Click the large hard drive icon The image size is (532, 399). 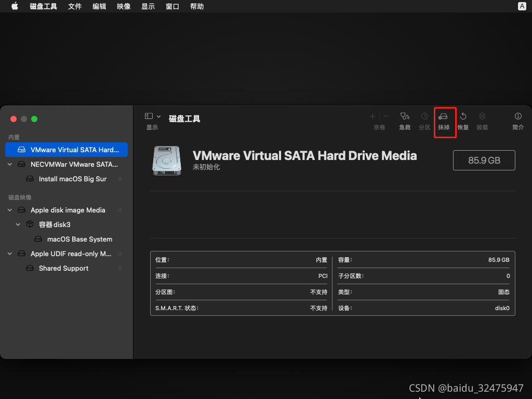tap(167, 160)
